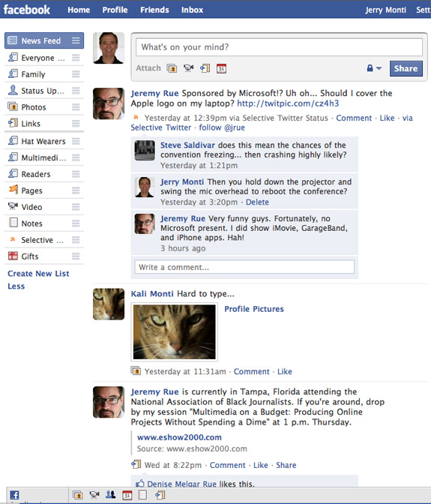Attach a link using the composer link icon
The image size is (431, 504).
click(x=205, y=68)
